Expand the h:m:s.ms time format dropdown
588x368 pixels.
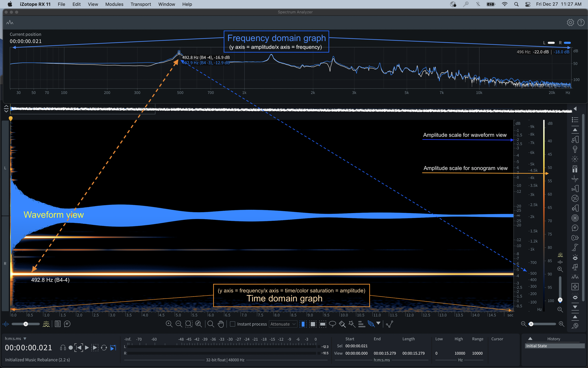[24, 339]
